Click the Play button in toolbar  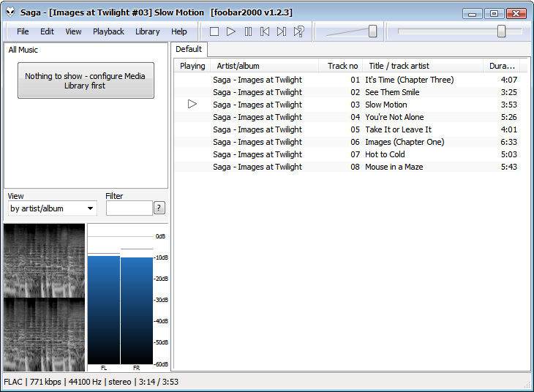coord(231,31)
